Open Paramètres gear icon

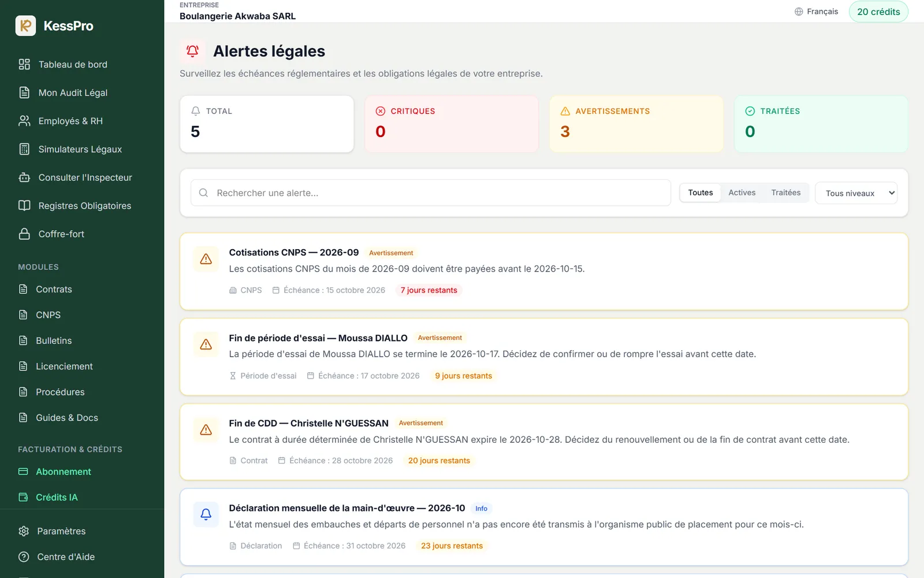tap(24, 531)
